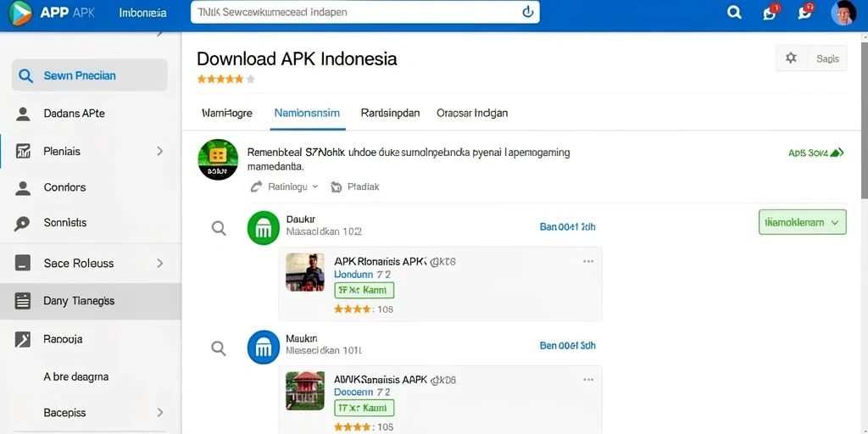Open the AWKSanaiisis card thumbnail

[x=305, y=391]
